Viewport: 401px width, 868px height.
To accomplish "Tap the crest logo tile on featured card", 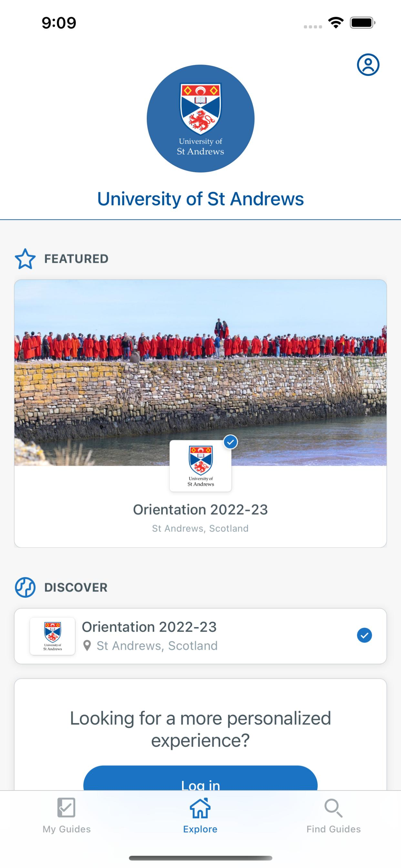I will click(200, 466).
